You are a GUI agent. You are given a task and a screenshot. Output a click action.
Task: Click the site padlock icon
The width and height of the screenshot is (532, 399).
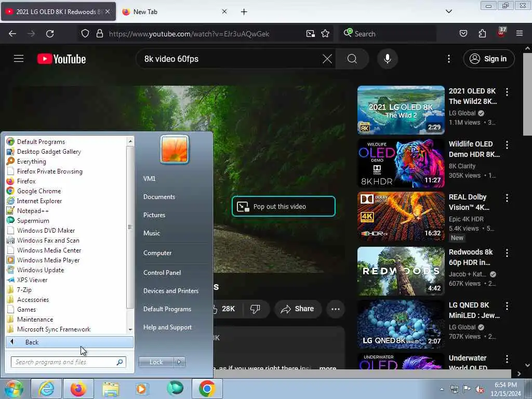[99, 34]
